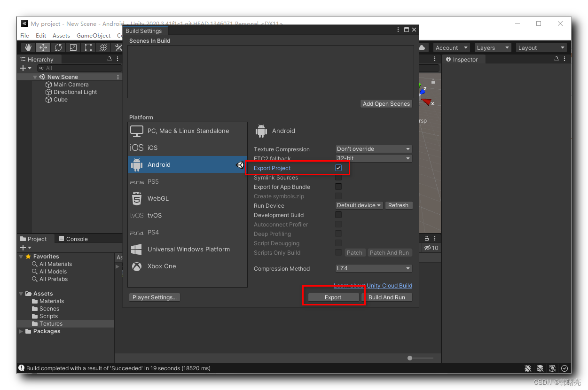Screen dimensions: 588x390
Task: Maximize the Build Settings window
Action: [407, 30]
